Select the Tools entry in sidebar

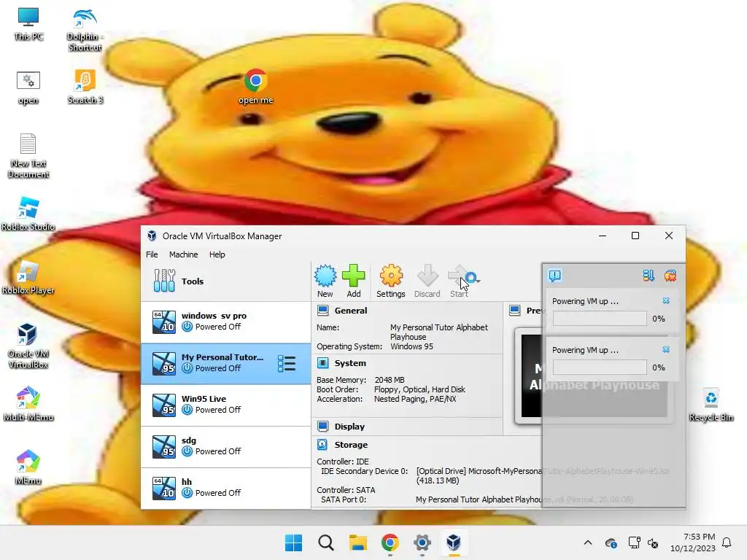[x=226, y=281]
